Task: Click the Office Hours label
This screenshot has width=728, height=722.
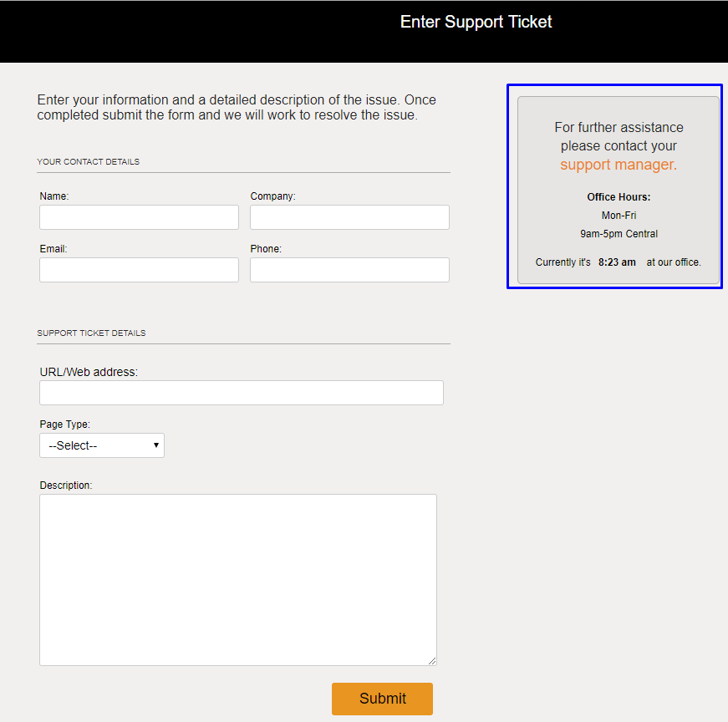Action: 619,197
